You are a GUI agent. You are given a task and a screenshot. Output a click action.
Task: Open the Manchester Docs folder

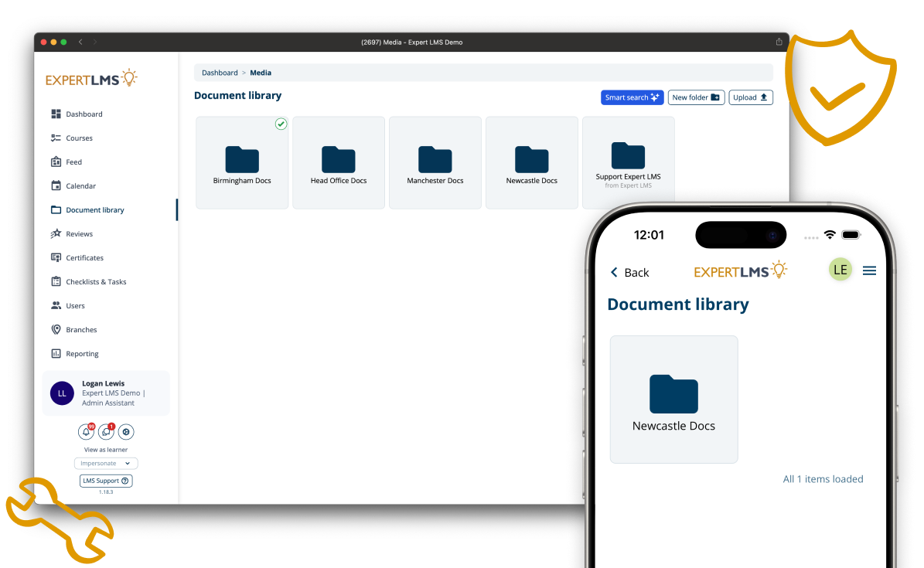[x=435, y=163]
